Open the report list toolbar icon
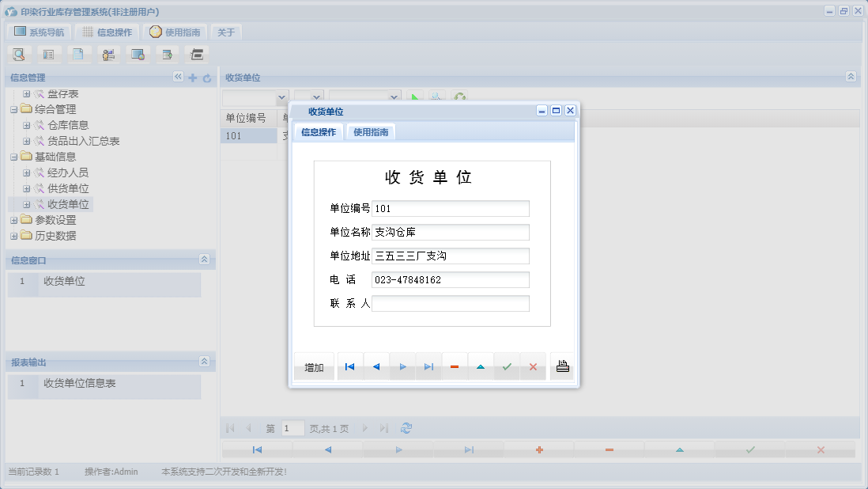Image resolution: width=868 pixels, height=489 pixels. tap(48, 54)
